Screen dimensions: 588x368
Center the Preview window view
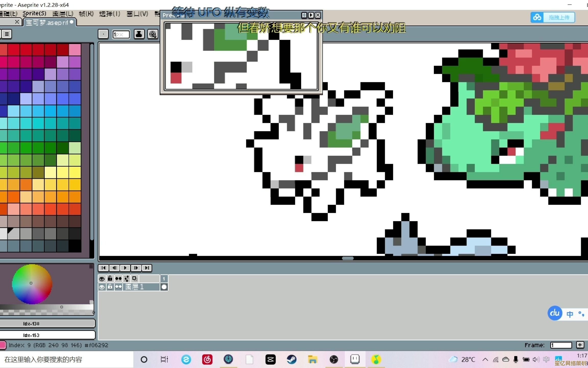tap(304, 15)
